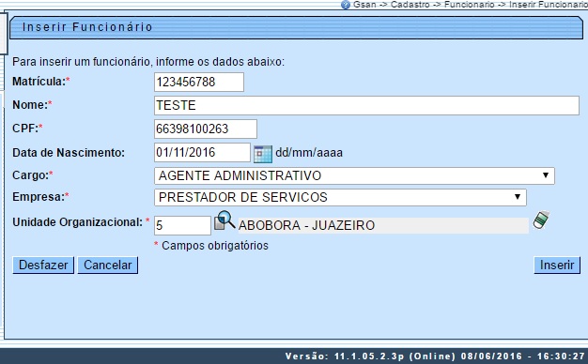Click the Desfazer button
588x364 pixels.
click(x=43, y=265)
